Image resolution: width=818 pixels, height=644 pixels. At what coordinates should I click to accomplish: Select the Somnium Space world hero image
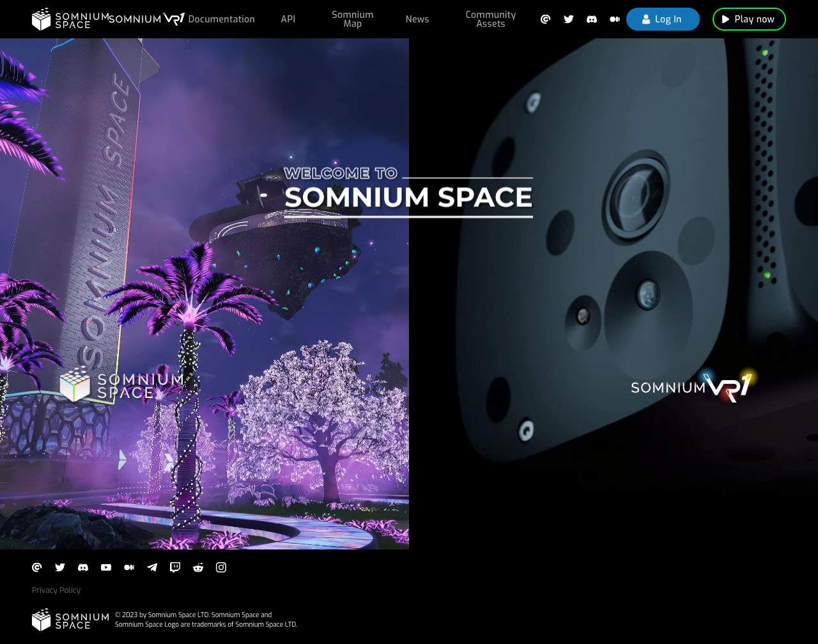tap(204, 294)
